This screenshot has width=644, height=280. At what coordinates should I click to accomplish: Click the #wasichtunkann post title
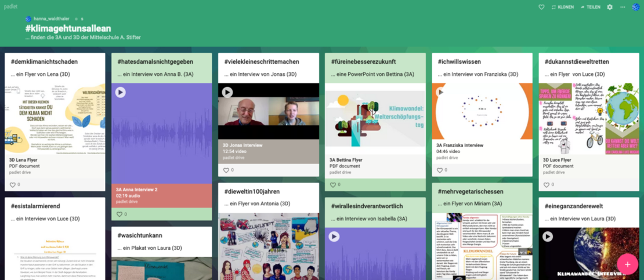140,236
